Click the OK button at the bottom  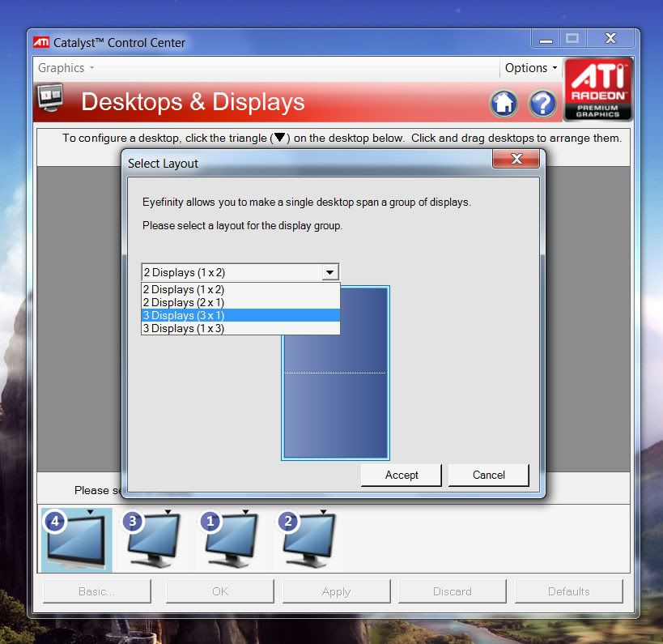[x=220, y=591]
